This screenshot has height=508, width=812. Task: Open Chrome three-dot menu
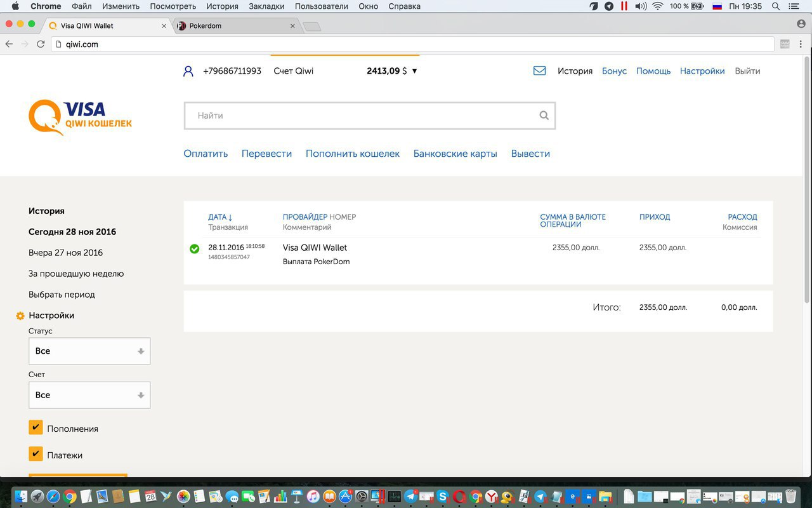coord(802,44)
